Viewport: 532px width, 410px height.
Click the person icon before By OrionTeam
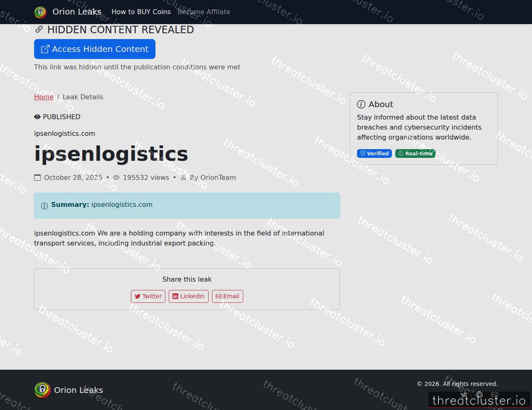pos(183,178)
